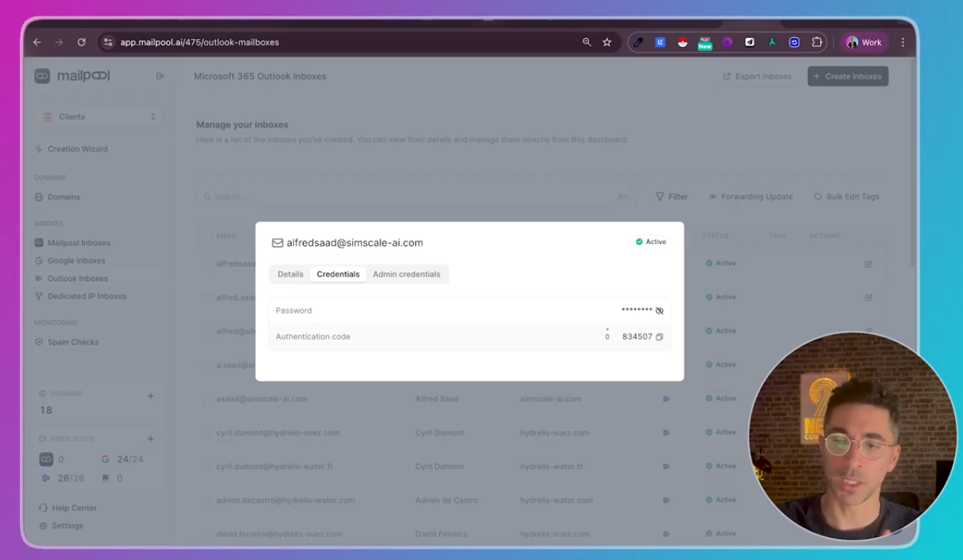The width and height of the screenshot is (963, 560).
Task: Click Export Inboxes button
Action: point(757,77)
